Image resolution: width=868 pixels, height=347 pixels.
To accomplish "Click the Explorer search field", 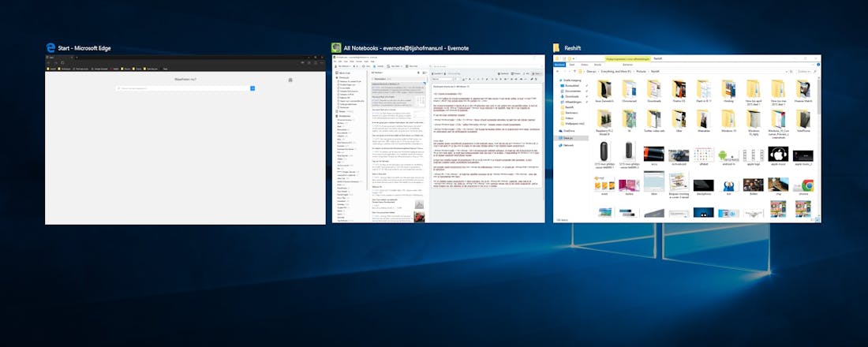I will [x=806, y=72].
